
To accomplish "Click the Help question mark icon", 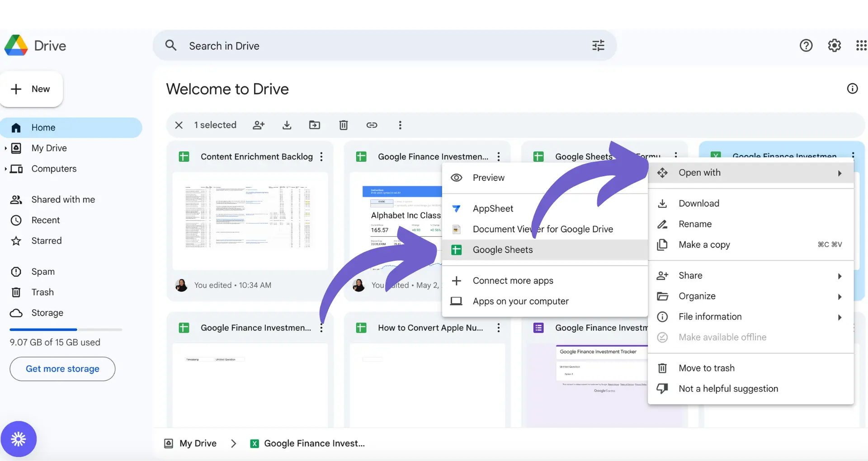I will click(806, 46).
